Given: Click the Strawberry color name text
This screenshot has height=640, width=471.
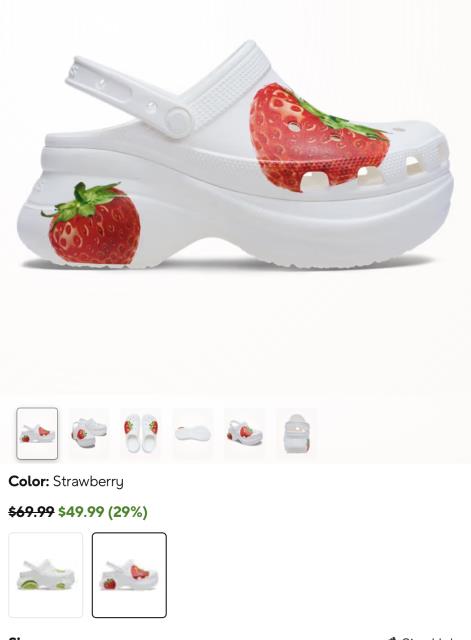Looking at the screenshot, I should 88,482.
